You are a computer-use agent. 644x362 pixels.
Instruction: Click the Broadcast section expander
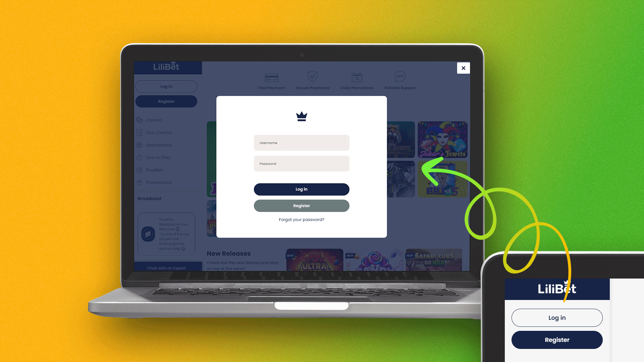pos(150,198)
